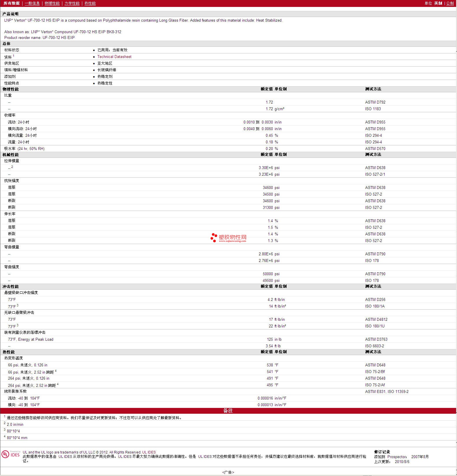Click ASTM D792 test method
The image size is (457, 476).
click(375, 102)
